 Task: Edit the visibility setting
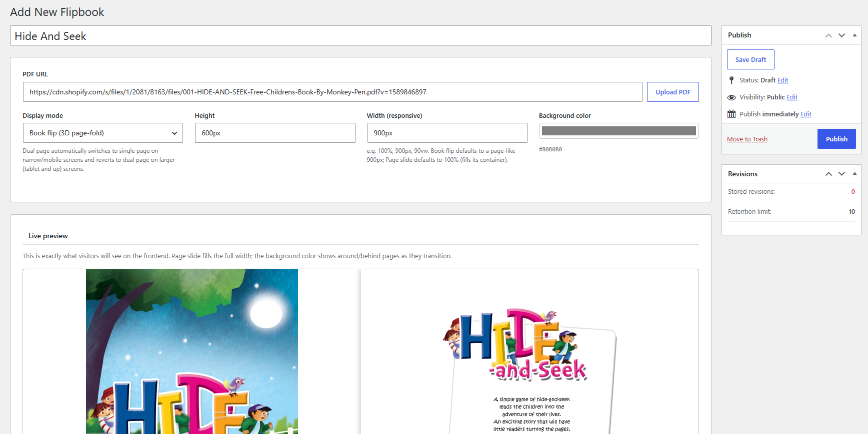coord(792,97)
